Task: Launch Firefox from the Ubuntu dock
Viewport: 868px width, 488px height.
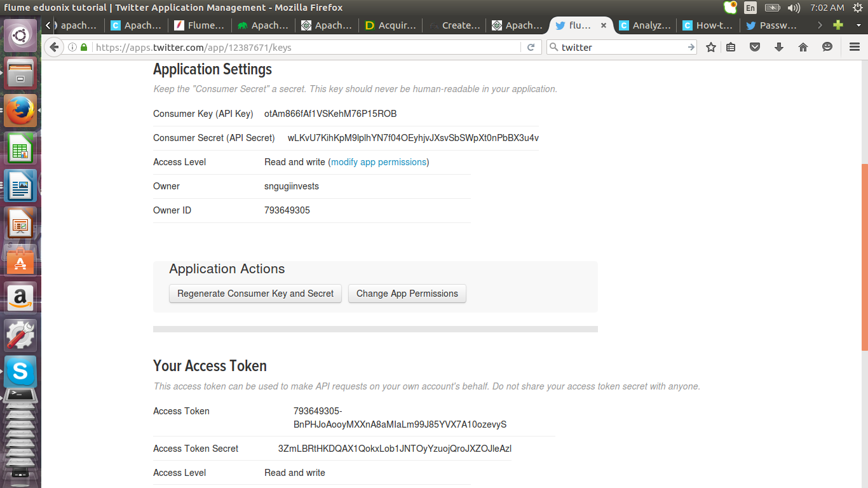Action: 20,111
